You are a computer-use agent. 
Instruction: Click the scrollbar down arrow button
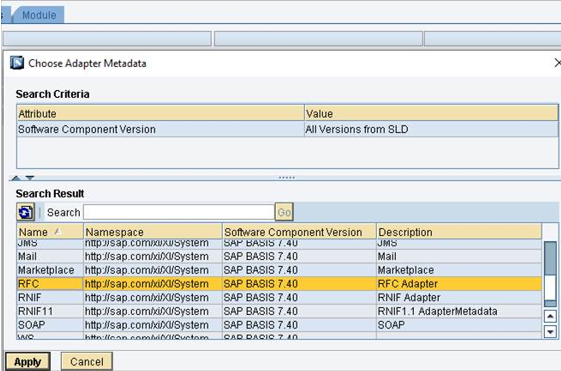550,331
